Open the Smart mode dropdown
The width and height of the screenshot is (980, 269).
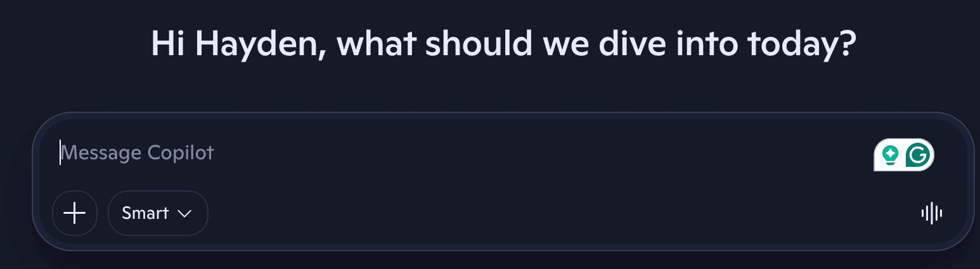pyautogui.click(x=158, y=213)
